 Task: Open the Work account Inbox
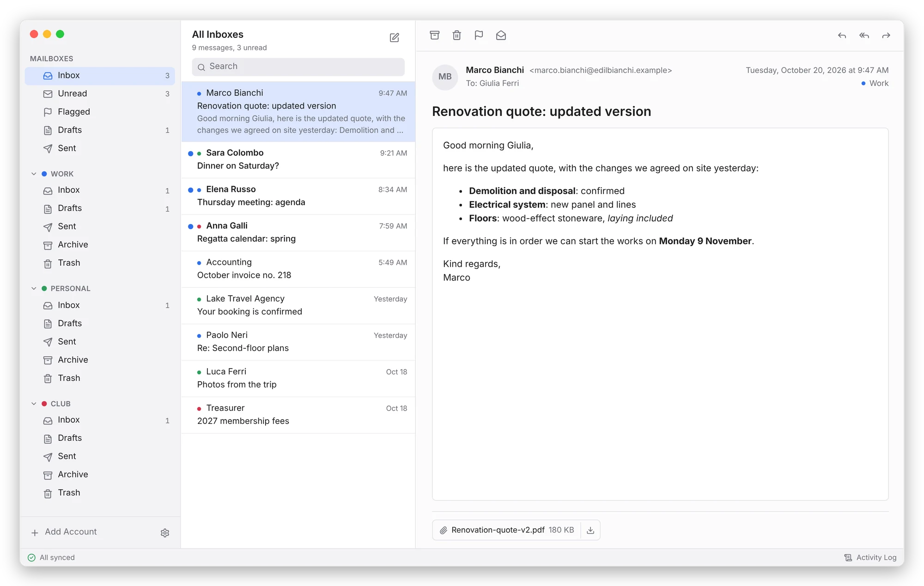click(x=100, y=190)
